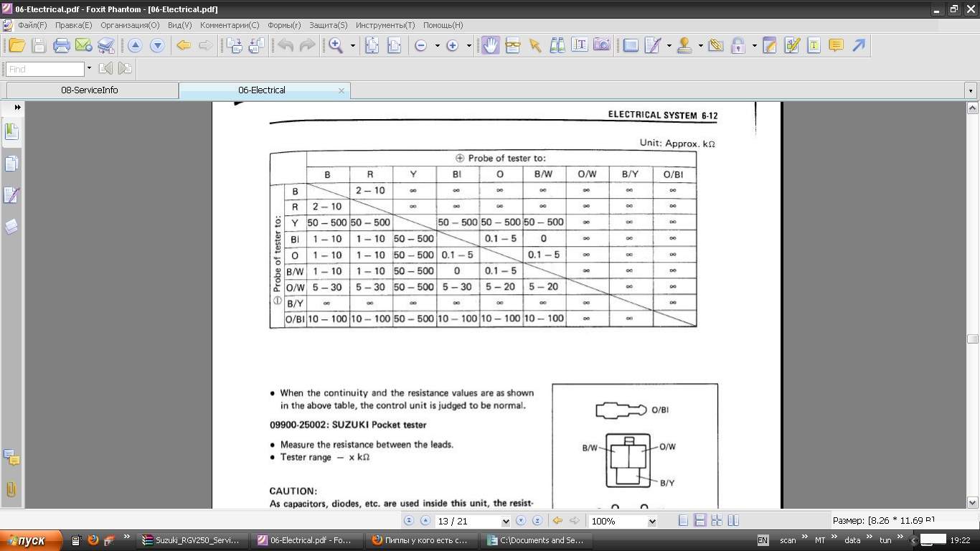Switch to continuous page layout
The image size is (980, 551).
[x=700, y=521]
